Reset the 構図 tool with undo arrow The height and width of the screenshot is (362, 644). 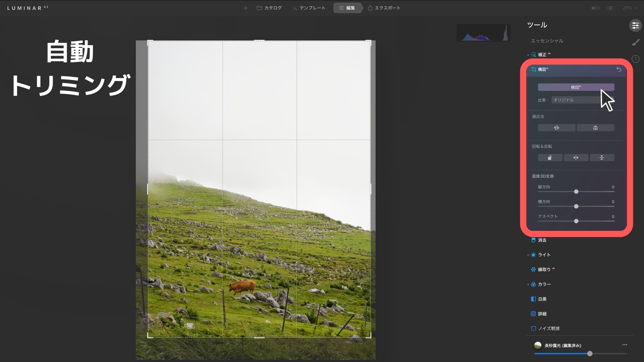coord(619,69)
